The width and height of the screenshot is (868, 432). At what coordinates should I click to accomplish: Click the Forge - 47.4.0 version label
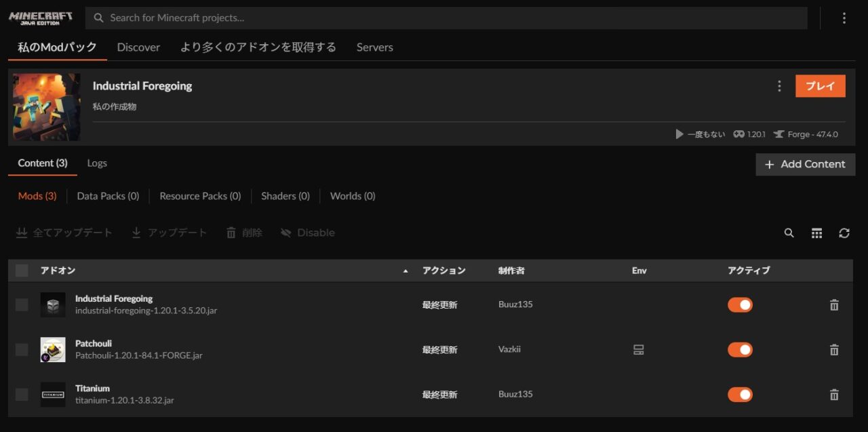[812, 134]
